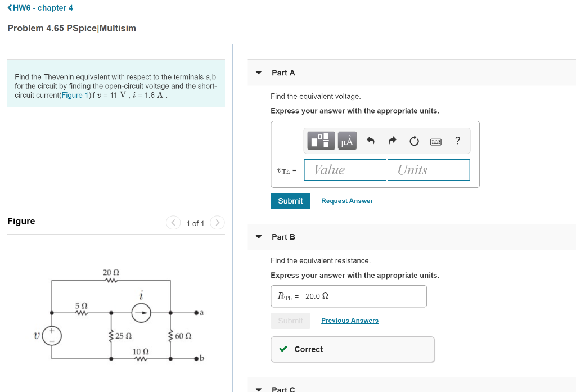Open the keyboard shortcuts icon
The image size is (576, 392).
[436, 141]
